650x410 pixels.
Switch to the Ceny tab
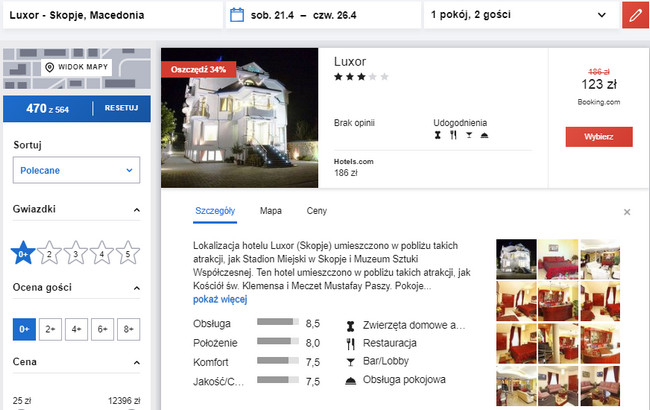(317, 211)
